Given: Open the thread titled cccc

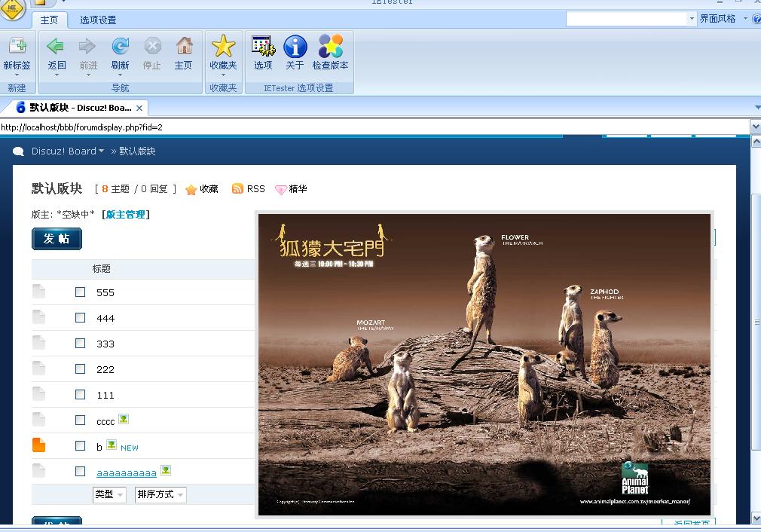Looking at the screenshot, I should pyautogui.click(x=105, y=421).
